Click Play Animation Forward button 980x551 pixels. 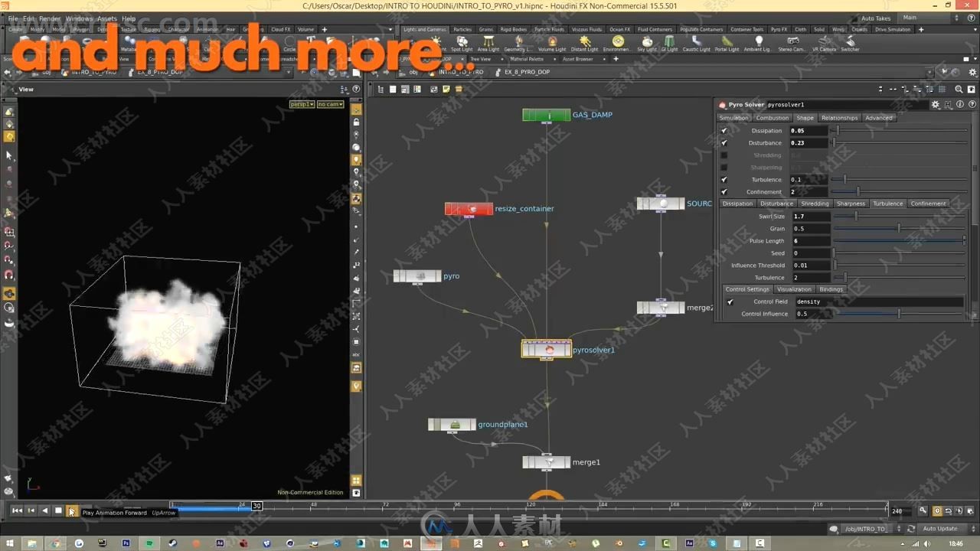pos(71,510)
